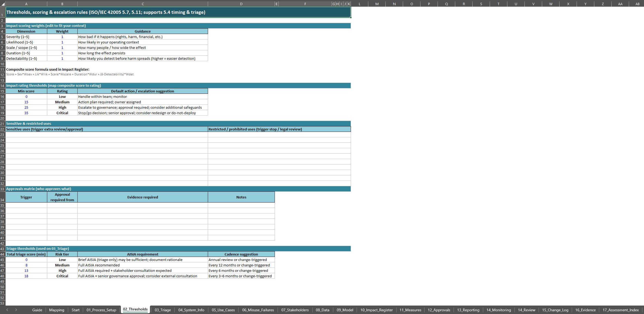
Task: Click the Critical triage score cell showing 18
Action: [26, 276]
